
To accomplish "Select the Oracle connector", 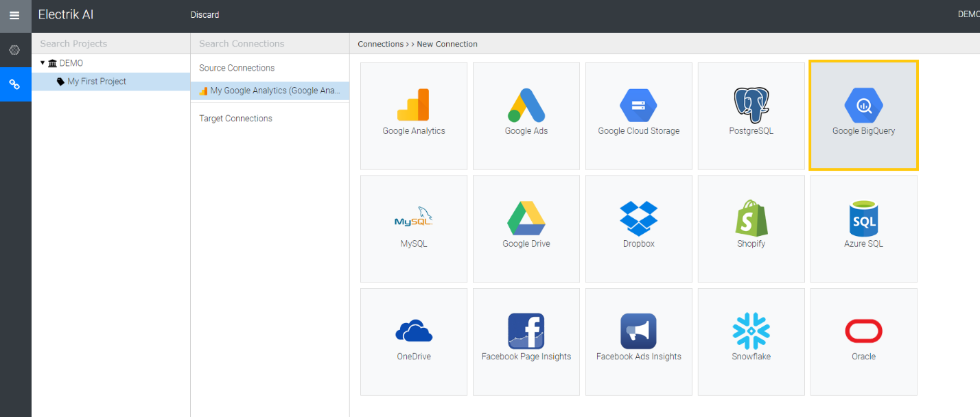I will pyautogui.click(x=863, y=341).
